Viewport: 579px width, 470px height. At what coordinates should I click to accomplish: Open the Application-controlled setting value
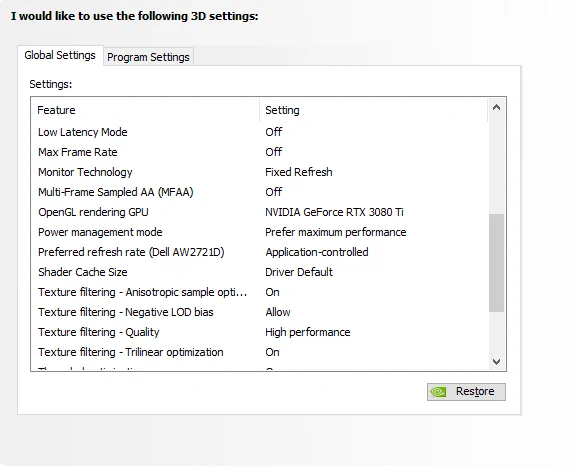click(317, 252)
